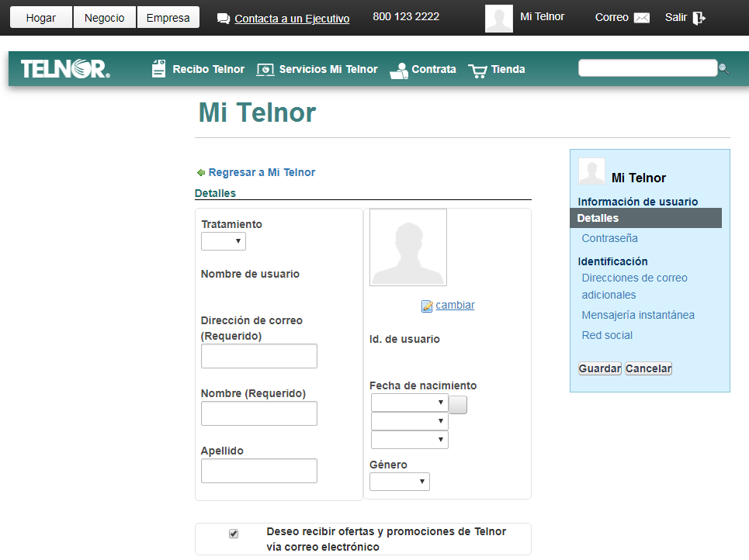Open Direcciones de correo adicionales link
This screenshot has height=560, width=749.
pos(634,286)
